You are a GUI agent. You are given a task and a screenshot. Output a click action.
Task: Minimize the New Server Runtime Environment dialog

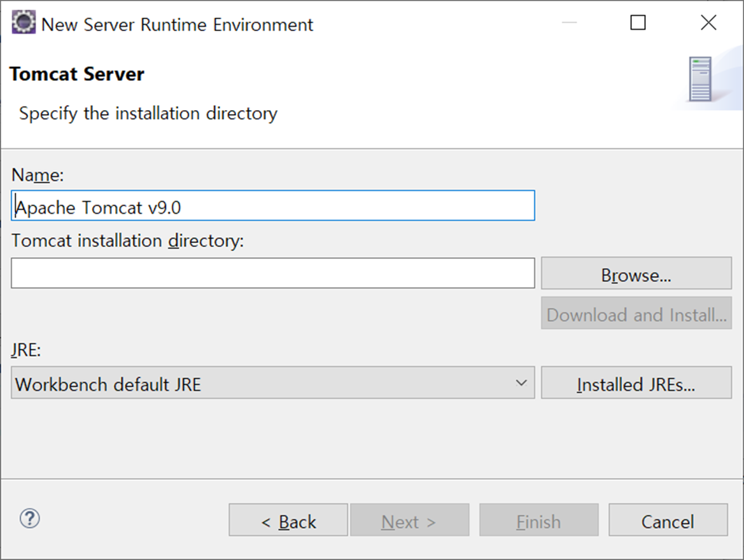click(x=569, y=24)
